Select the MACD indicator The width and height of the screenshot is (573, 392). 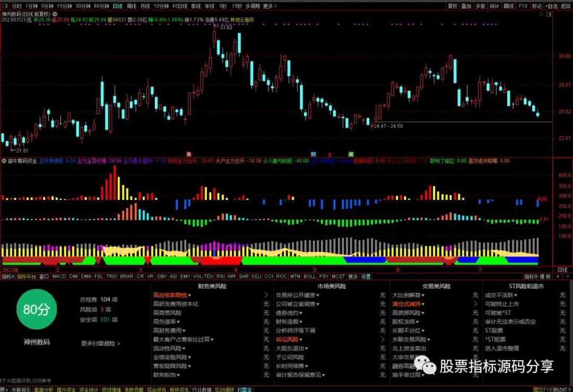[x=59, y=276]
